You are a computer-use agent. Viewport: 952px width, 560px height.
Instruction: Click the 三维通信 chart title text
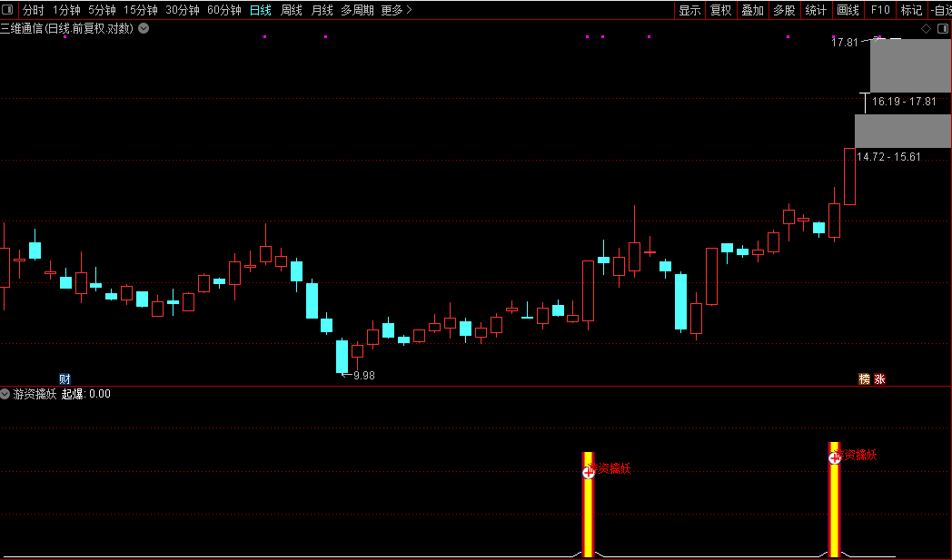pos(67,28)
